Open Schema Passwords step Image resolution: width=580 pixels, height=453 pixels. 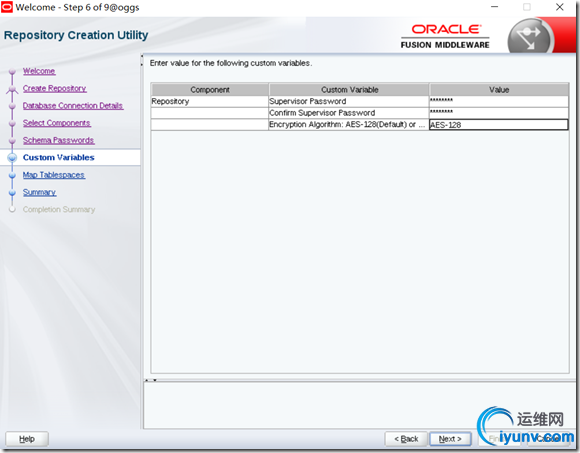coord(58,140)
